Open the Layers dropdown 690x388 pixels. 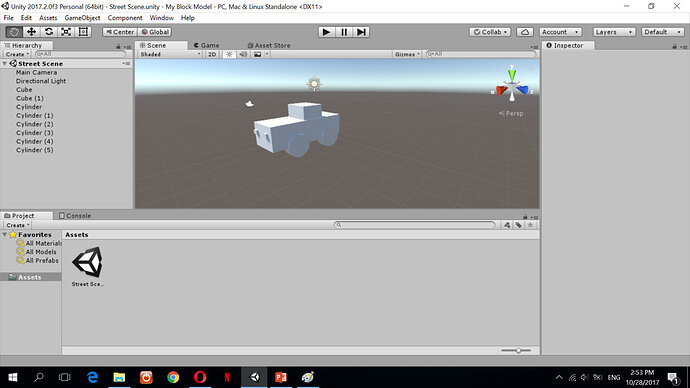click(614, 32)
